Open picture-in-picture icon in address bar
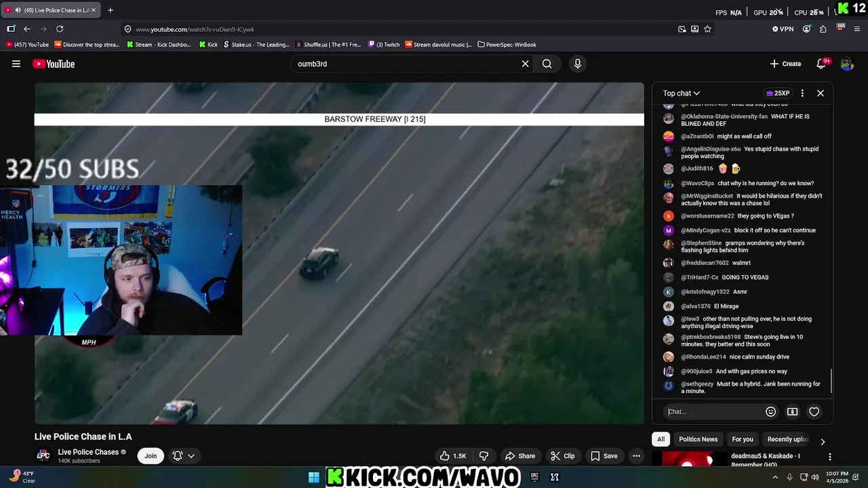The height and width of the screenshot is (488, 868). pos(682,29)
